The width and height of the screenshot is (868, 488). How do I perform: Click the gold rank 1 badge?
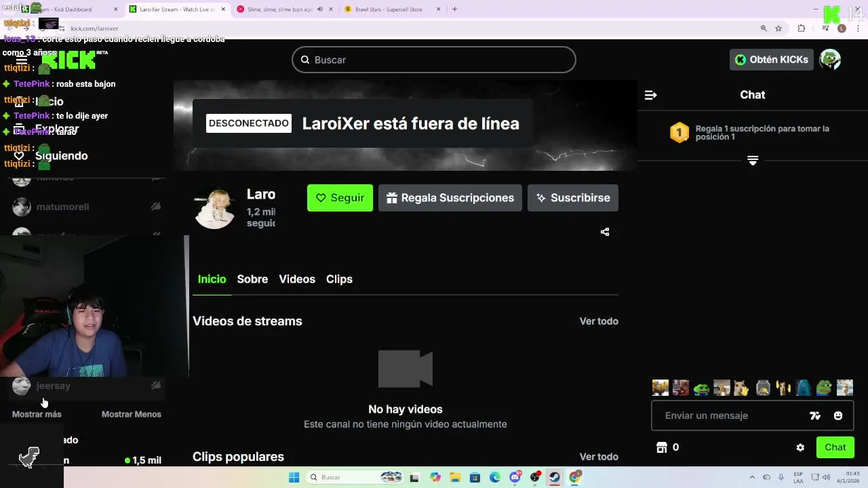[x=679, y=132]
